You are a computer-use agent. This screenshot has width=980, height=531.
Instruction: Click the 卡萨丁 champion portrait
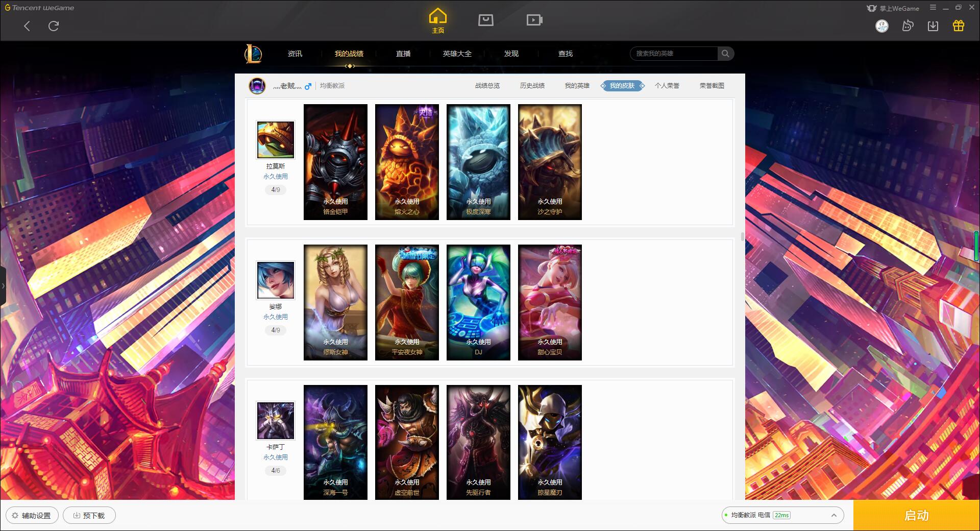point(276,421)
